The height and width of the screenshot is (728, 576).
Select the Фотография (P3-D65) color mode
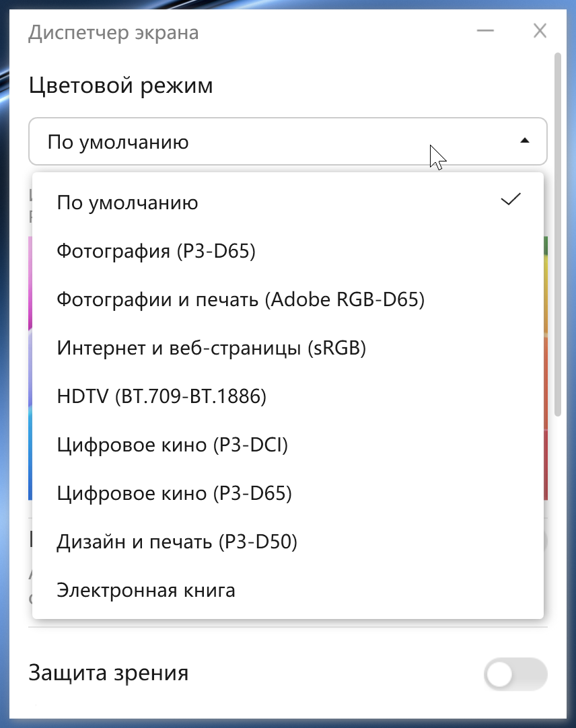156,251
